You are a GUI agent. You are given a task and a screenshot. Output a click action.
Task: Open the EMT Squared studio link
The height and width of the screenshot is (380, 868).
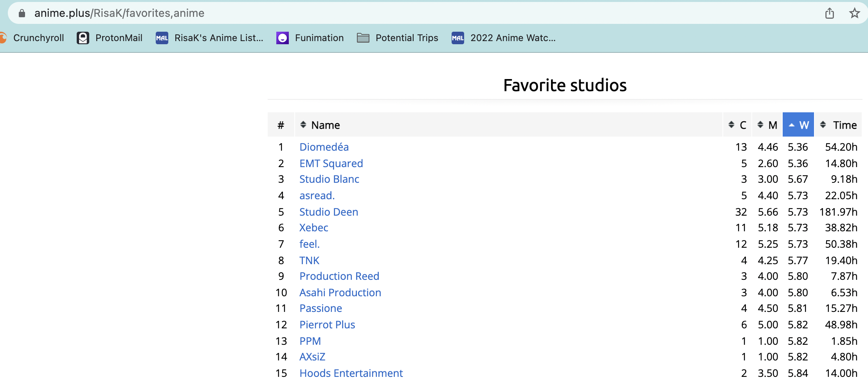[x=331, y=164]
